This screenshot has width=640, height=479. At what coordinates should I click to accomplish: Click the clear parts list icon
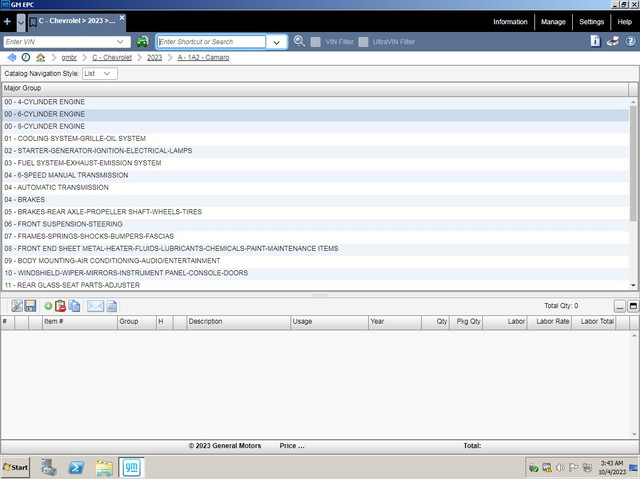(17, 306)
